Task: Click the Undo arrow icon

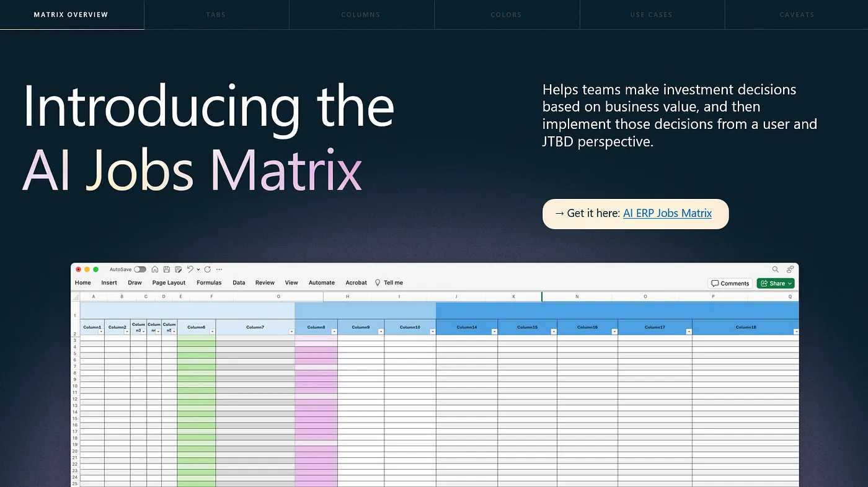Action: (190, 270)
